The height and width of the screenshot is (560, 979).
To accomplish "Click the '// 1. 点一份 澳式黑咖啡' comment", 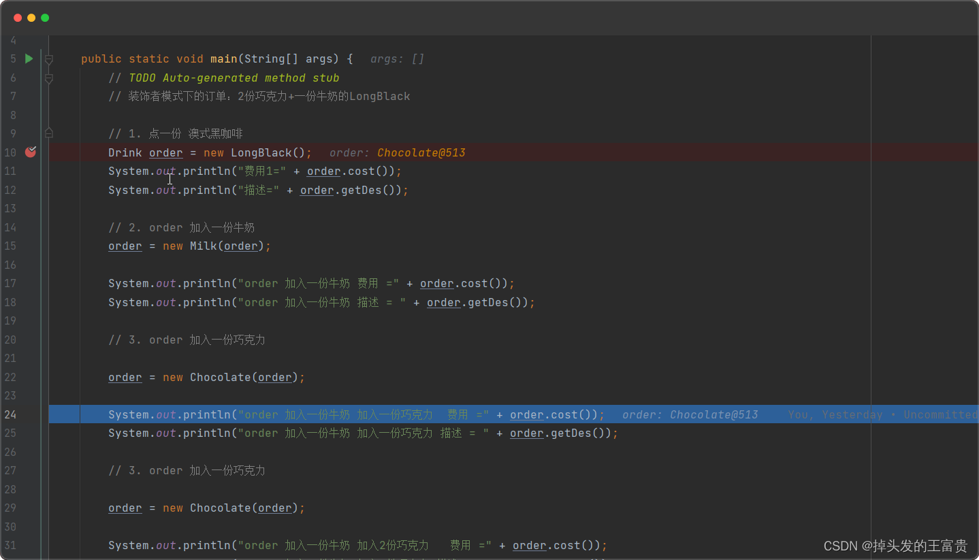I will 176,134.
